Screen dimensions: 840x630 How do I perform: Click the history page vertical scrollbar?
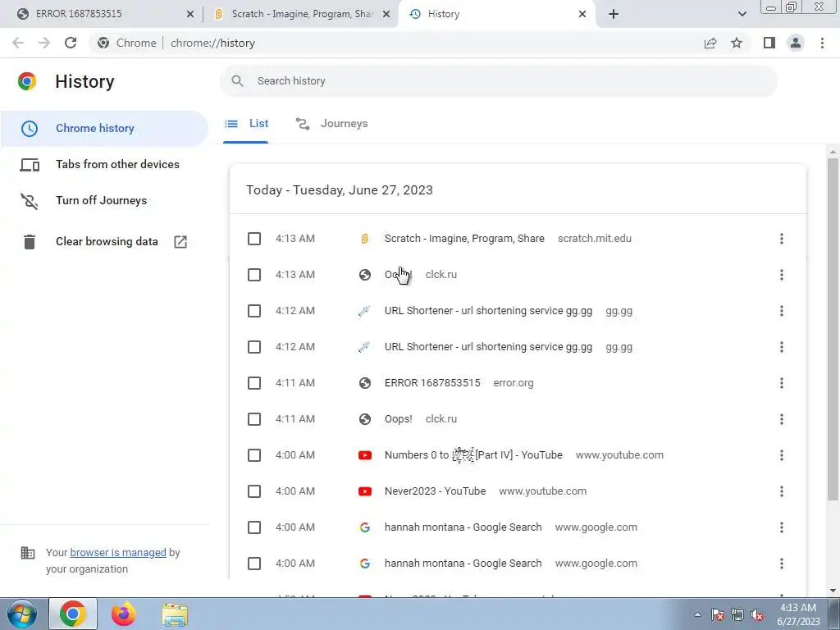[x=833, y=330]
